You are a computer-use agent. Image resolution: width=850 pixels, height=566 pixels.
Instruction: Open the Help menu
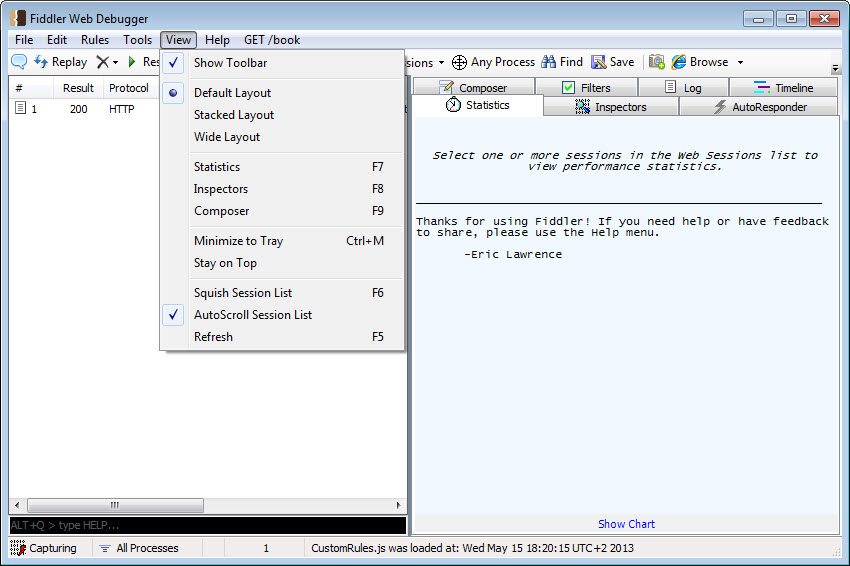[217, 40]
